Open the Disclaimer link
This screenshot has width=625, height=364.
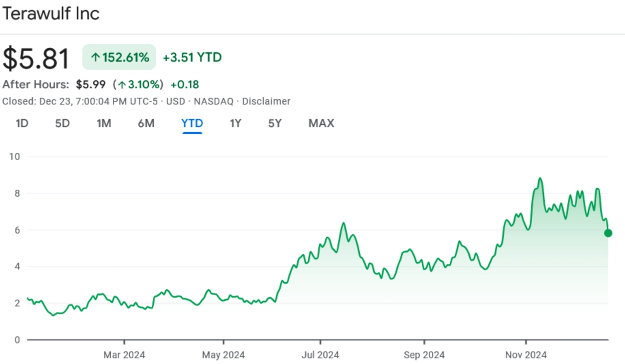(x=266, y=101)
